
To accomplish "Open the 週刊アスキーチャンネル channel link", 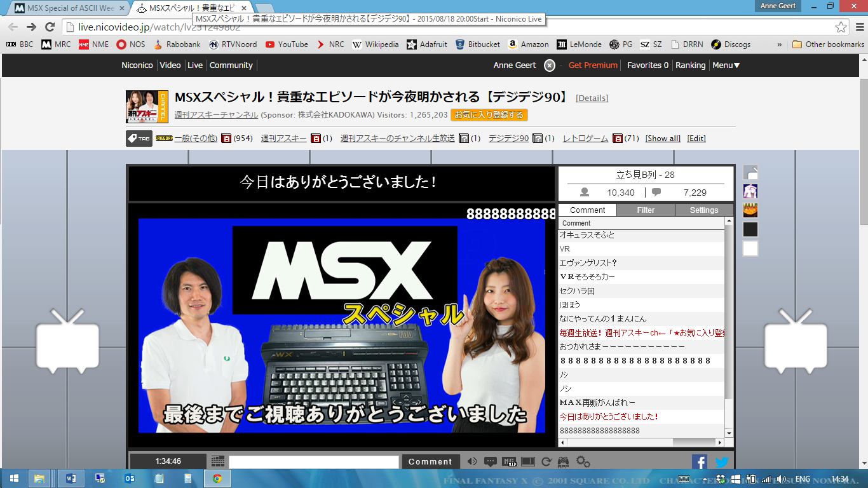I will pyautogui.click(x=216, y=115).
